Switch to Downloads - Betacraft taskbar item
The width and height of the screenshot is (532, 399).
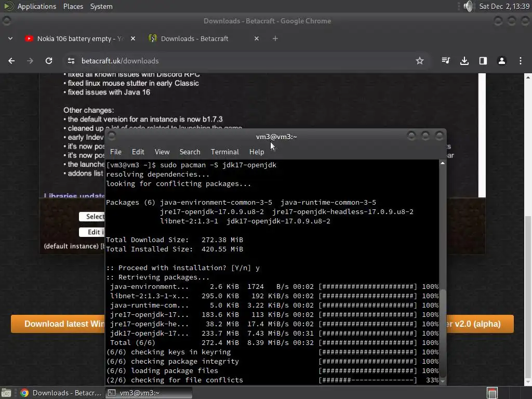(x=61, y=393)
